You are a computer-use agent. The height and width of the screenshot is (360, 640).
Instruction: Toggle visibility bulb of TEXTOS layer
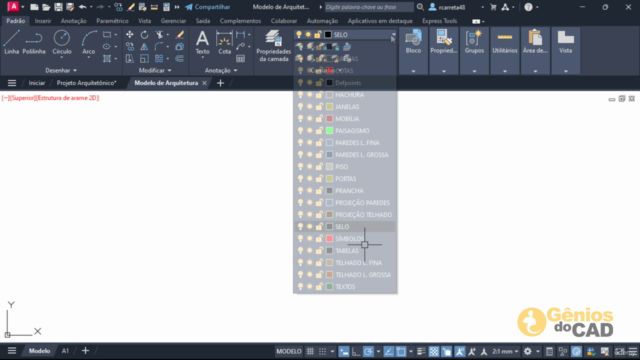click(x=300, y=287)
